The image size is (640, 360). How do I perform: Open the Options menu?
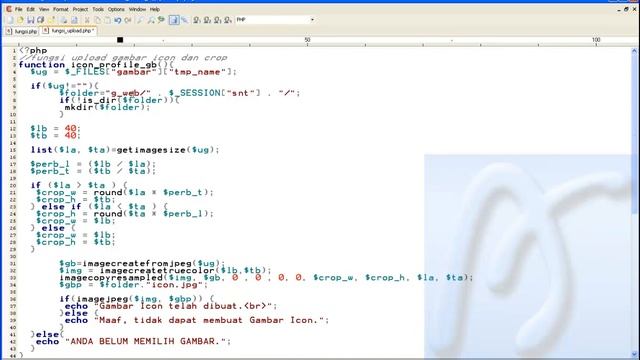click(x=116, y=9)
